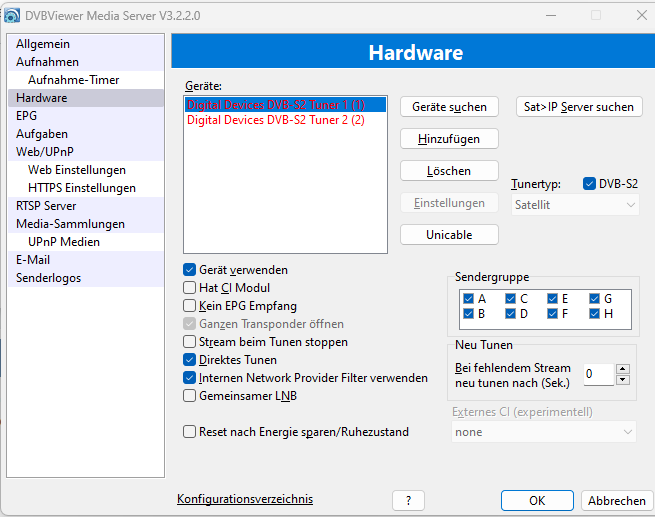Open the RTSP Server page
The width and height of the screenshot is (655, 517).
86,205
